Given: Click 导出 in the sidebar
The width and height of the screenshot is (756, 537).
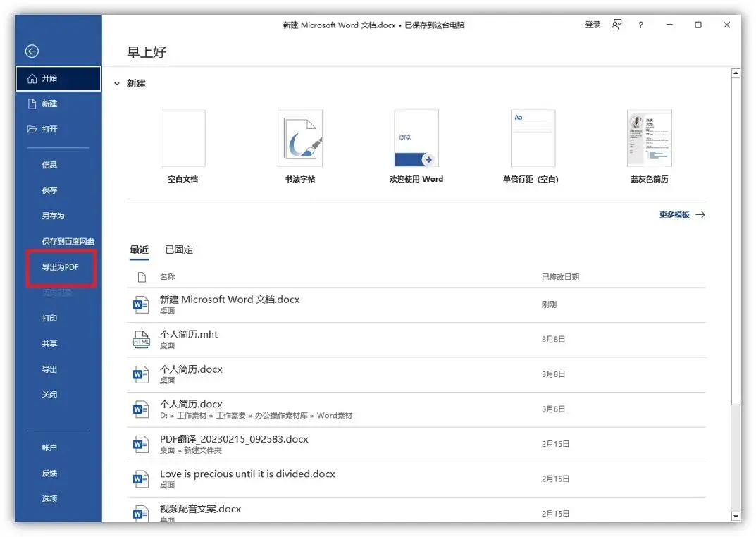Looking at the screenshot, I should (x=49, y=369).
